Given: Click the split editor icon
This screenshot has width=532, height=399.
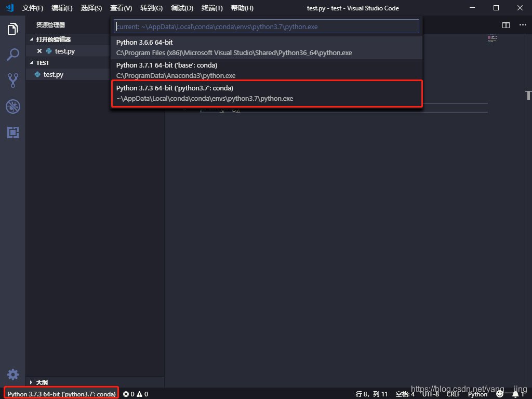Looking at the screenshot, I should point(506,25).
